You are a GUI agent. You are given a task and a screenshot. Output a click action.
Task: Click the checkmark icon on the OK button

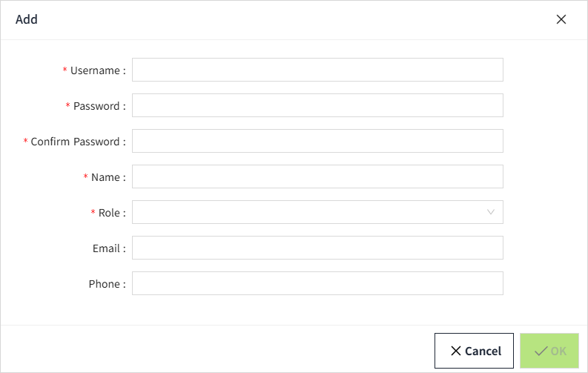point(541,351)
